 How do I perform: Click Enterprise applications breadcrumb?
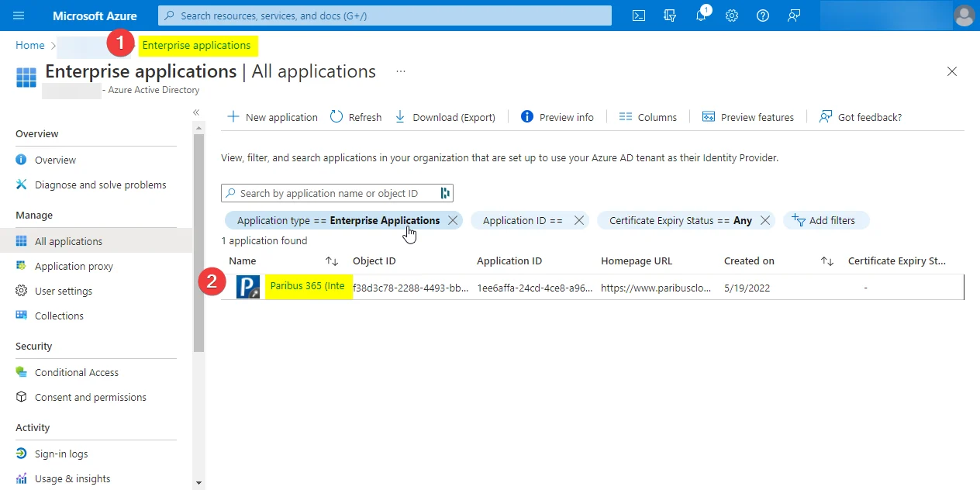[196, 46]
